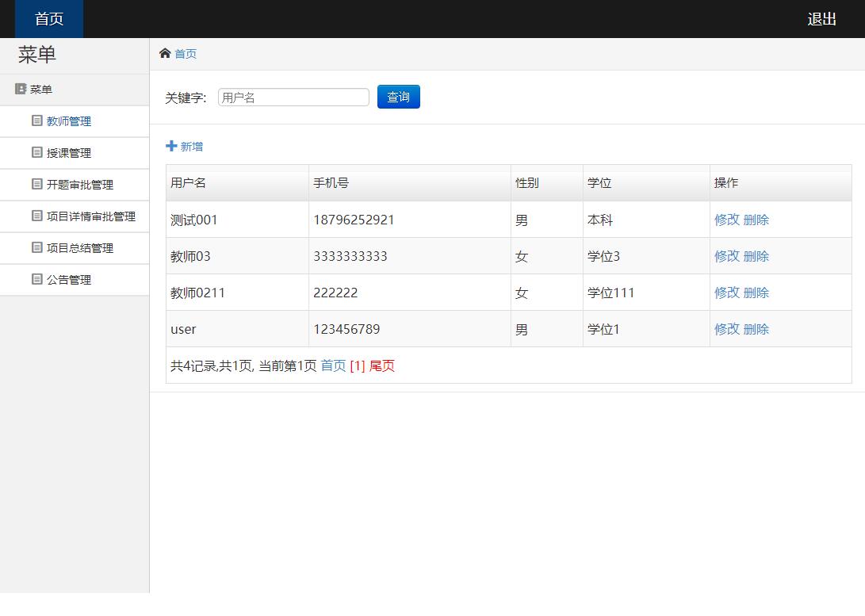Click the icon beside 授课管理 in sidebar
Viewport: 865px width, 616px height.
[37, 152]
